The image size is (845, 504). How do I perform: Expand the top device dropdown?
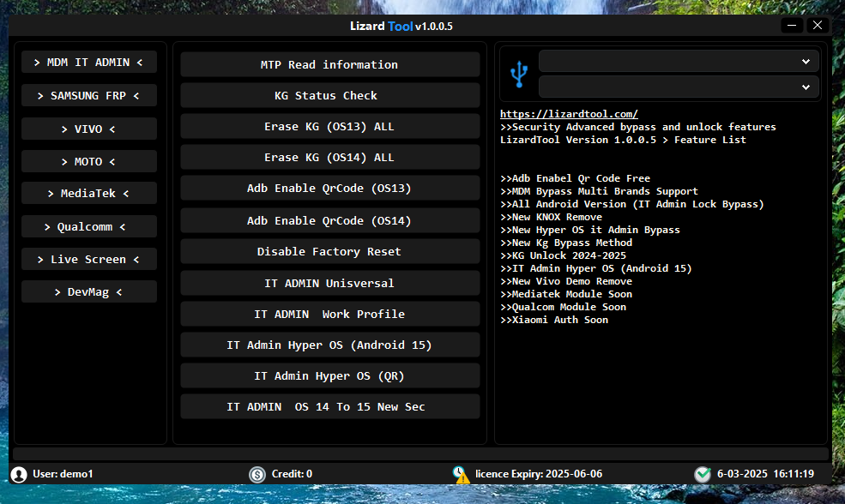coord(679,62)
